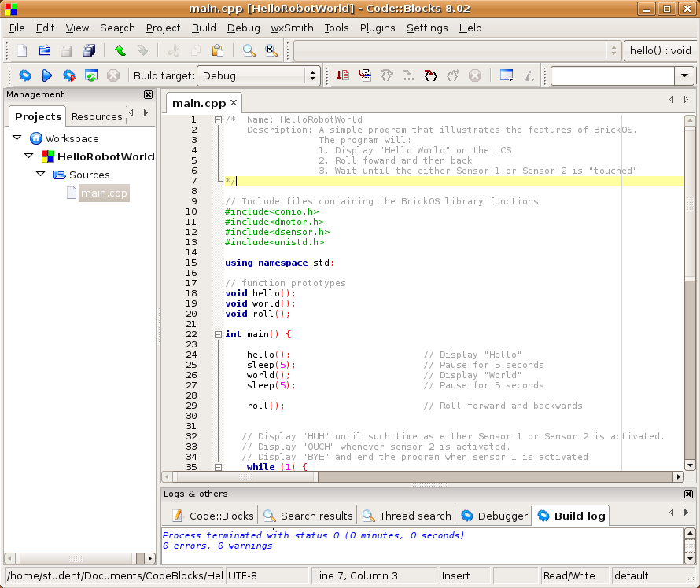Click "Read/Write" in the status bar

tap(569, 576)
